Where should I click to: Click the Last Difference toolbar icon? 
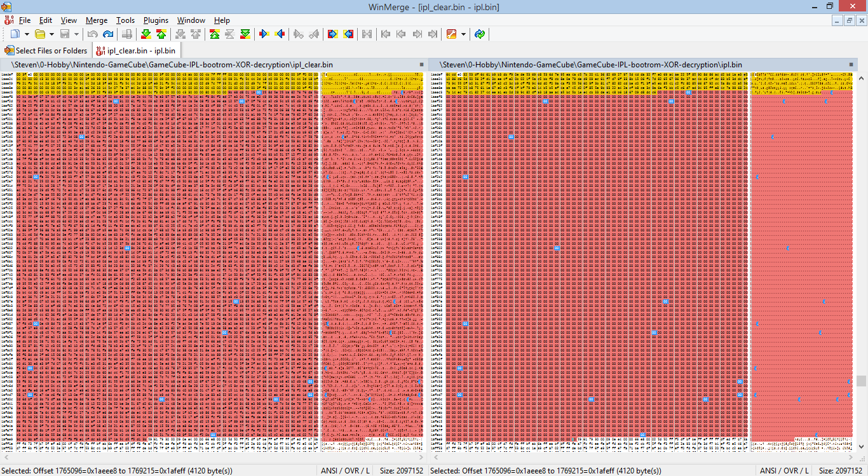click(x=245, y=34)
